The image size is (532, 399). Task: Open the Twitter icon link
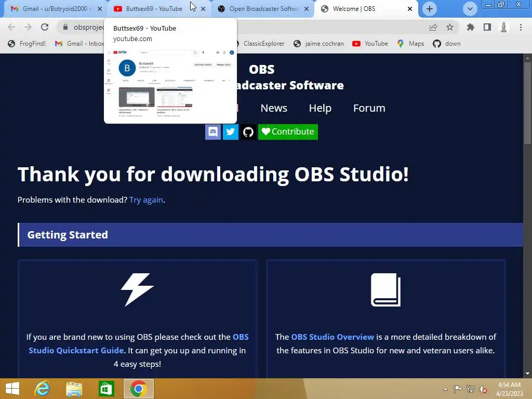click(x=230, y=131)
